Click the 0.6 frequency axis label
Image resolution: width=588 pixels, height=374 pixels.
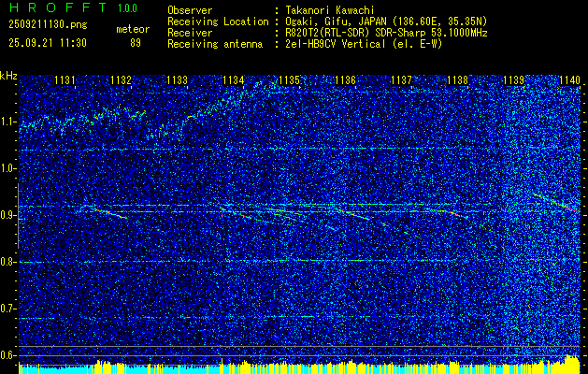tap(7, 355)
